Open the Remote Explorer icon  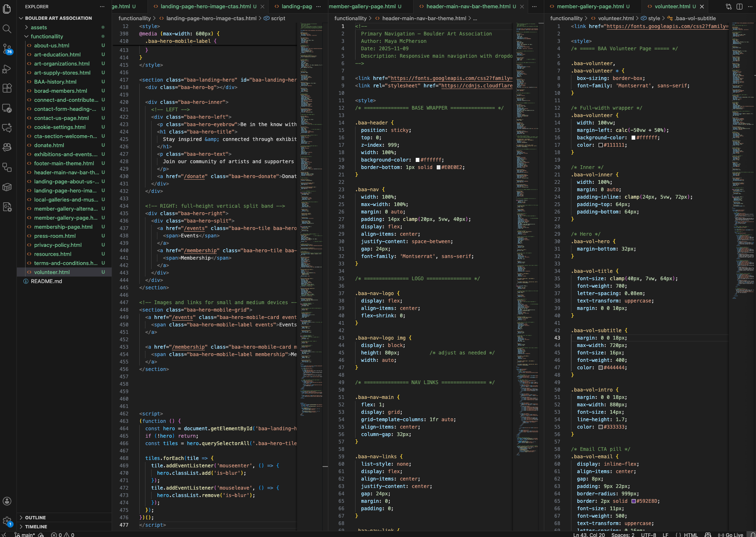click(7, 108)
